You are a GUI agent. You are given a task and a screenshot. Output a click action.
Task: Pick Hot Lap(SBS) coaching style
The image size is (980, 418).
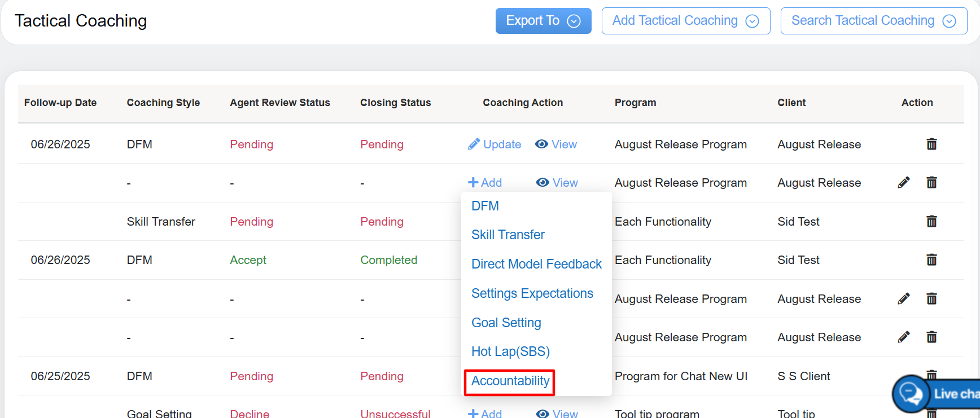click(510, 351)
